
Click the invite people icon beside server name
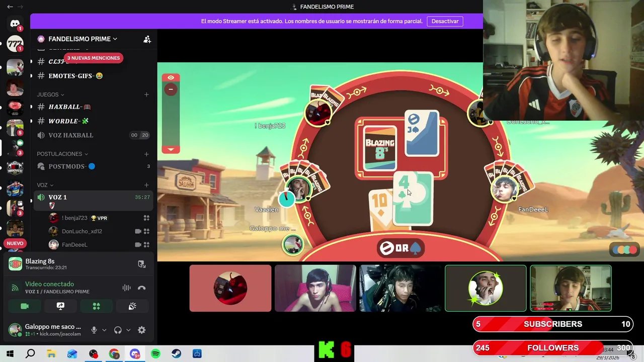click(x=147, y=39)
